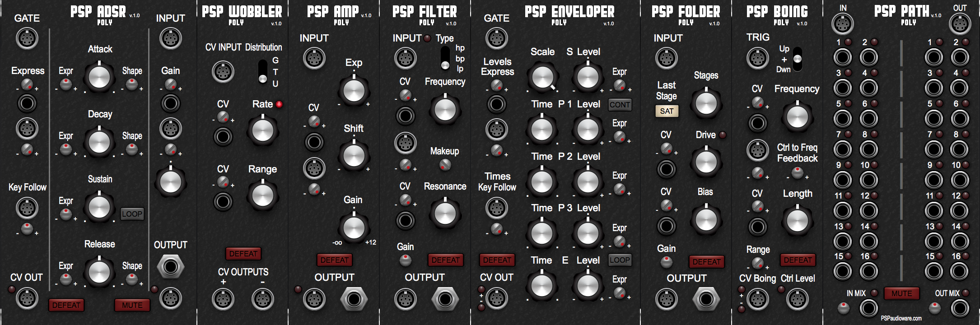
Task: Click the IN MIX level trim knob
Action: pos(844,308)
